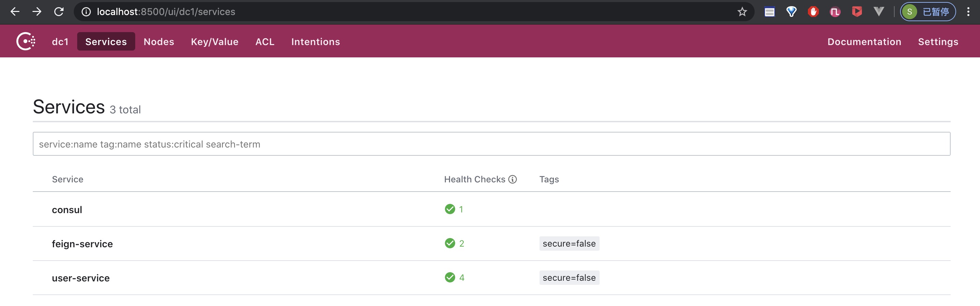
Task: Open the Chrome three-dot menu
Action: click(x=968, y=12)
